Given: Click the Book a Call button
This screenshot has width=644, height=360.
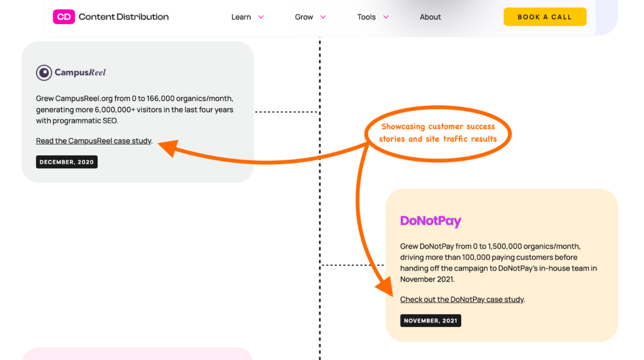Looking at the screenshot, I should click(545, 17).
